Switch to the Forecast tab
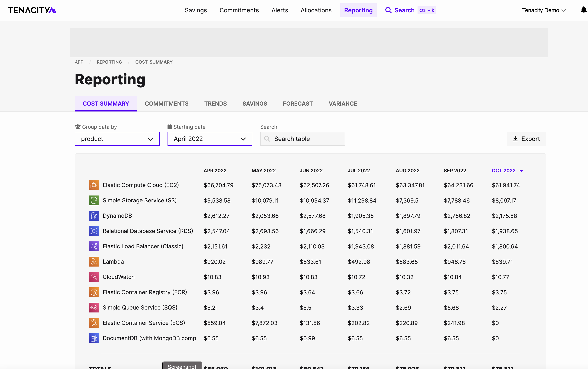 (x=298, y=103)
